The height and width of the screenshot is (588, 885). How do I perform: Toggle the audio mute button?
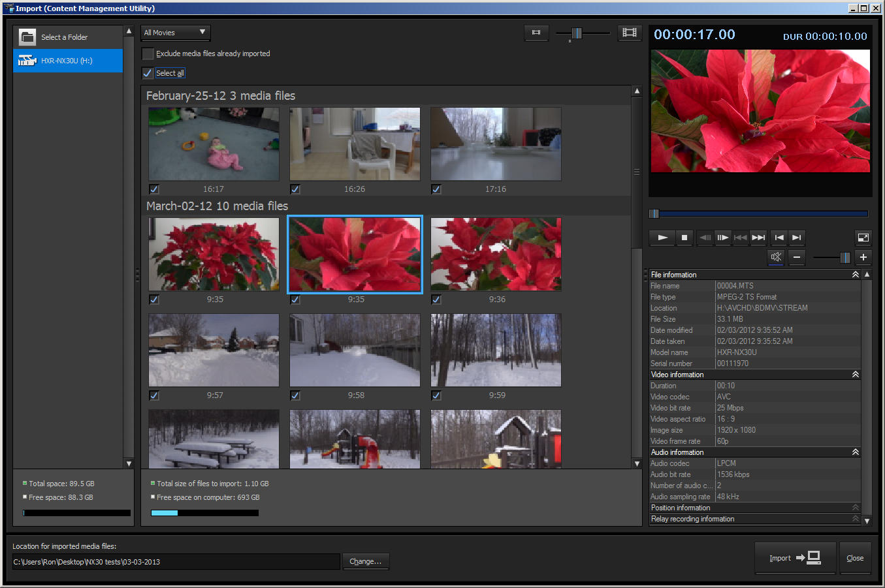[776, 257]
